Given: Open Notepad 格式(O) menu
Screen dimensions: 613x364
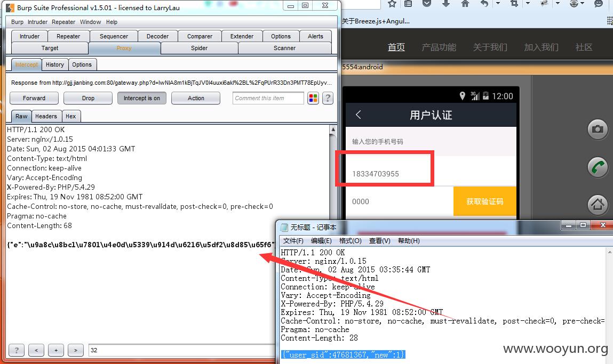Looking at the screenshot, I should point(351,240).
